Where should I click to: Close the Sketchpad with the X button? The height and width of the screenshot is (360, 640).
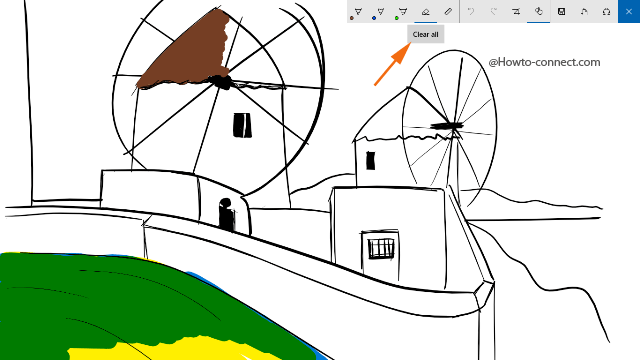629,12
